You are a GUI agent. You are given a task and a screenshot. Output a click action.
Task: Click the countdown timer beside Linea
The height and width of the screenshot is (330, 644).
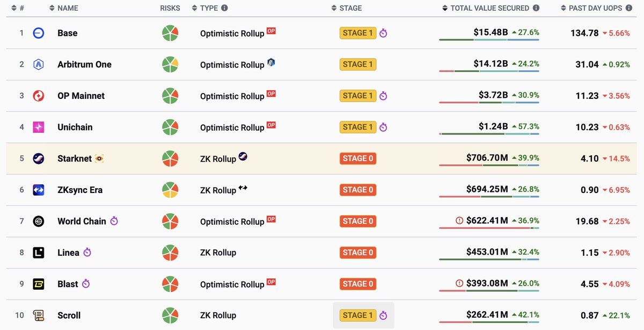[87, 253]
